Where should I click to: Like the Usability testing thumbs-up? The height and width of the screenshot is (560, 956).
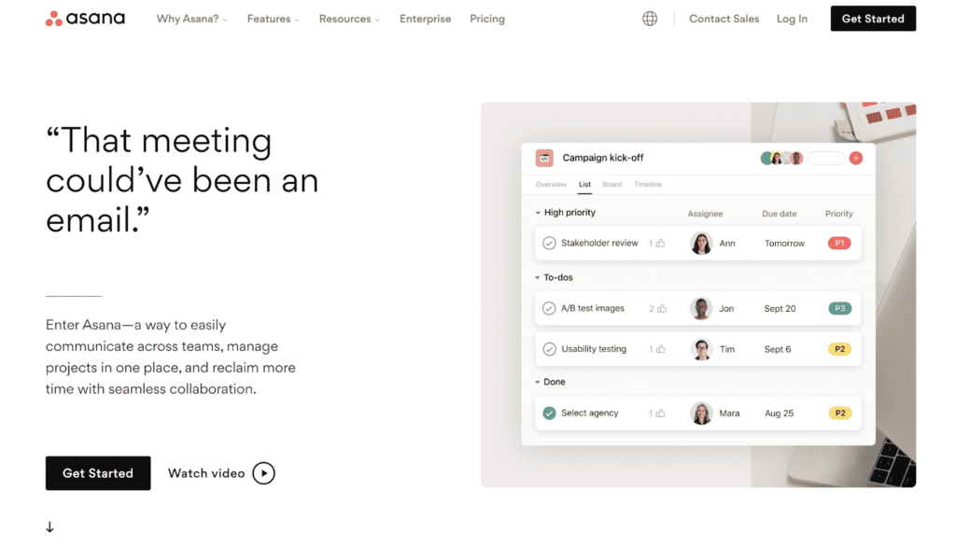tap(660, 349)
